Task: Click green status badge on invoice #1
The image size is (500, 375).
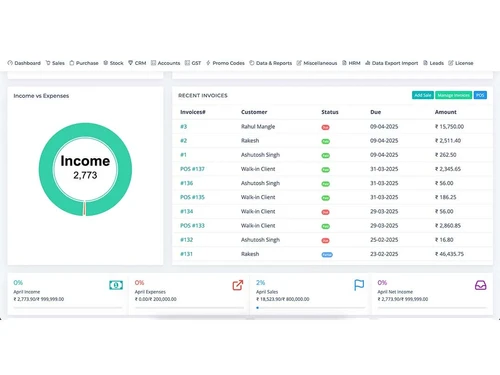Action: pos(325,156)
